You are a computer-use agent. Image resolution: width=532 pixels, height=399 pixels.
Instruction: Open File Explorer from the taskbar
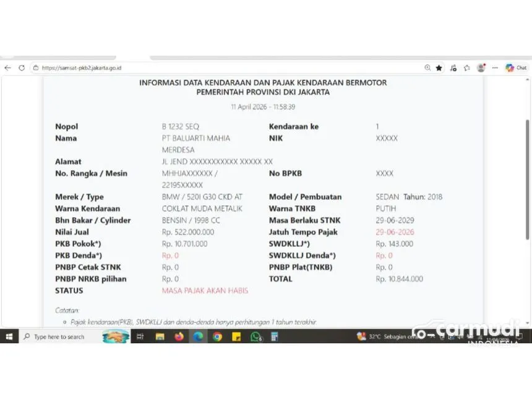160,337
